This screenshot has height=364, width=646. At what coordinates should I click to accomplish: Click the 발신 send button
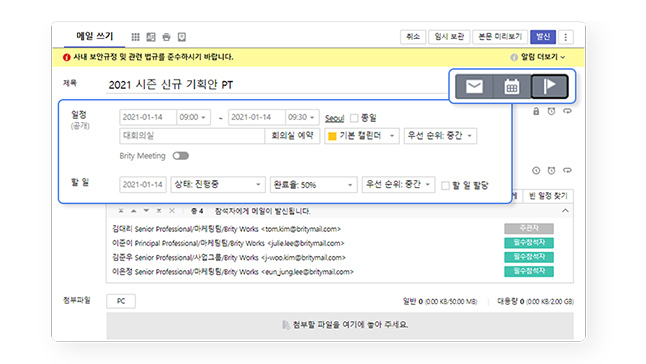[543, 37]
